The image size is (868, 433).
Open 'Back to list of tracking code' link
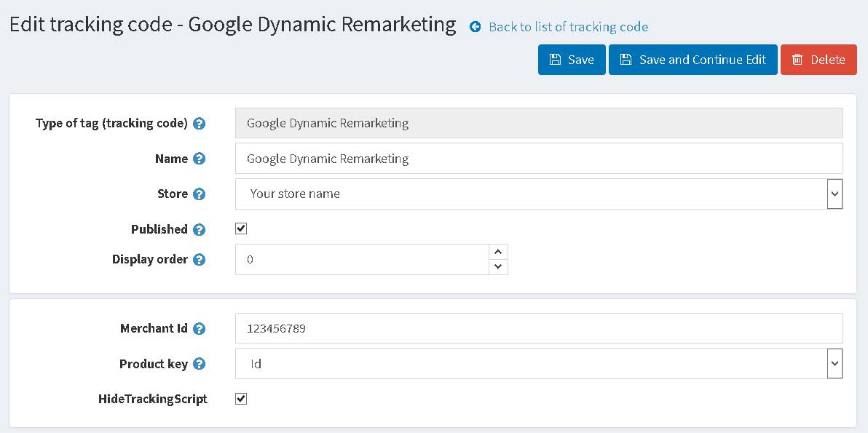[x=569, y=26]
